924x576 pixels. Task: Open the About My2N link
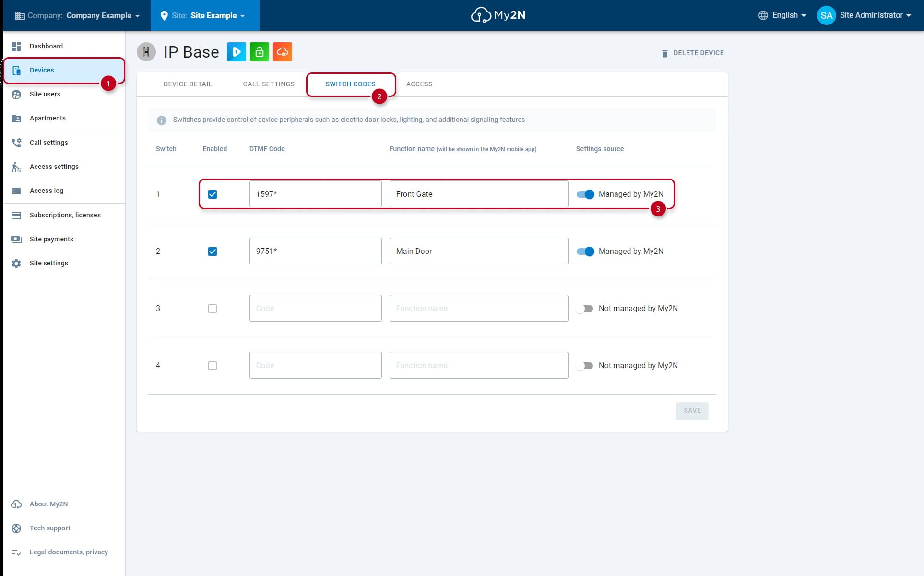(64, 504)
